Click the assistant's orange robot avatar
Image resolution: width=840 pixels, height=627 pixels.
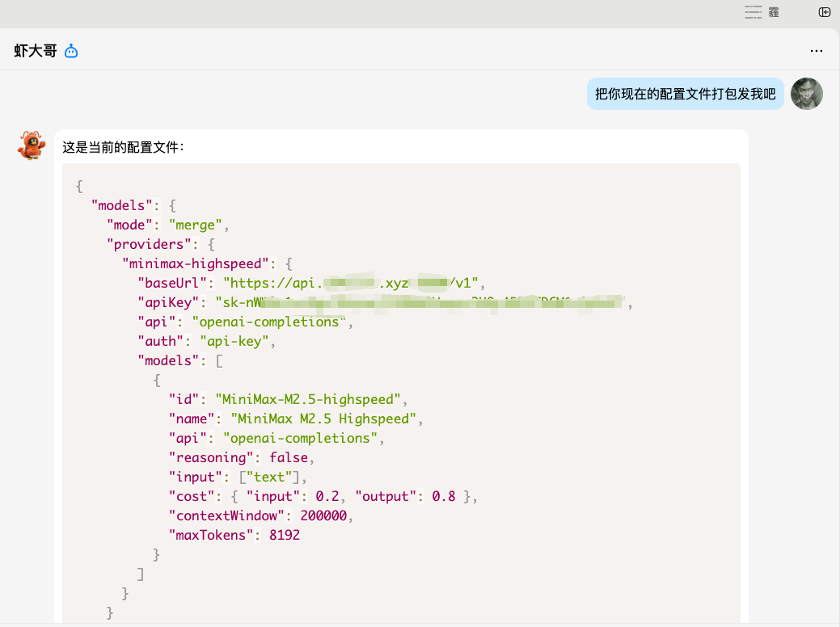31,147
